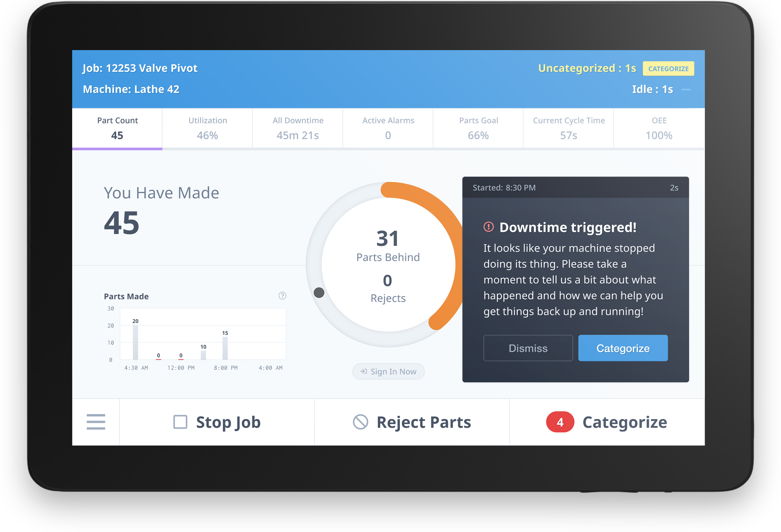The image size is (781, 532).
Task: Click the Categorize button in popup
Action: pos(622,348)
